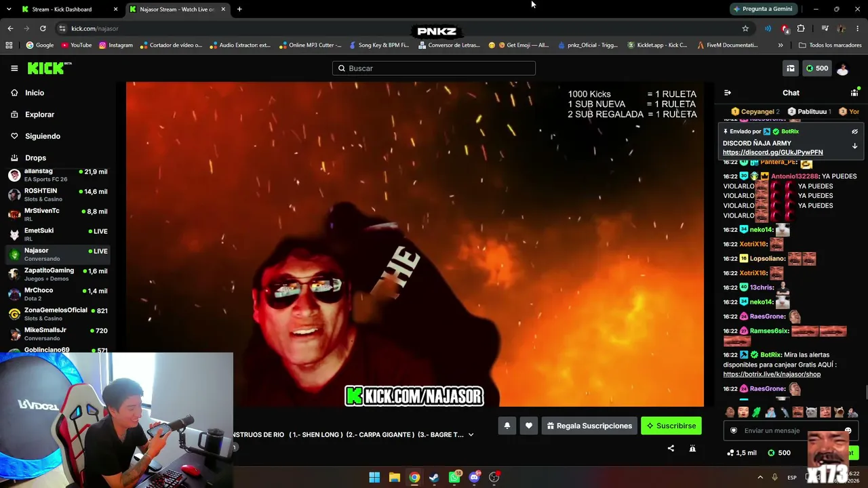Go back with the browser back arrow

pyautogui.click(x=10, y=28)
